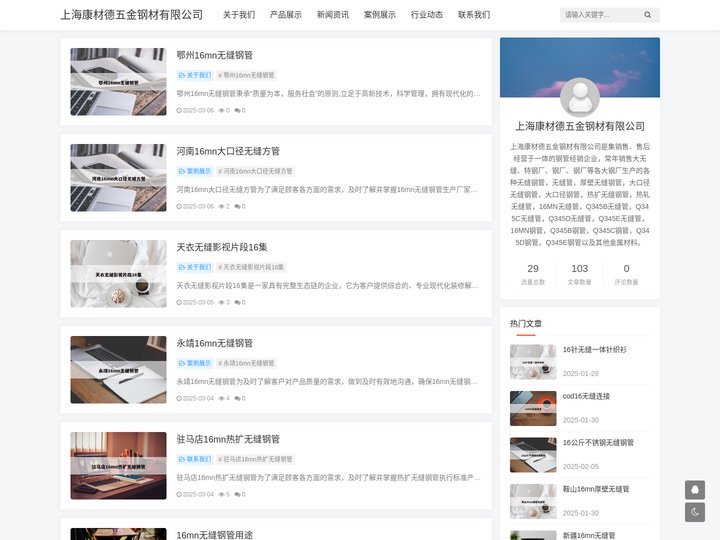Click thumbnail of 16针无缝一体针织衫 hot article
The height and width of the screenshot is (540, 720).
pos(533,362)
